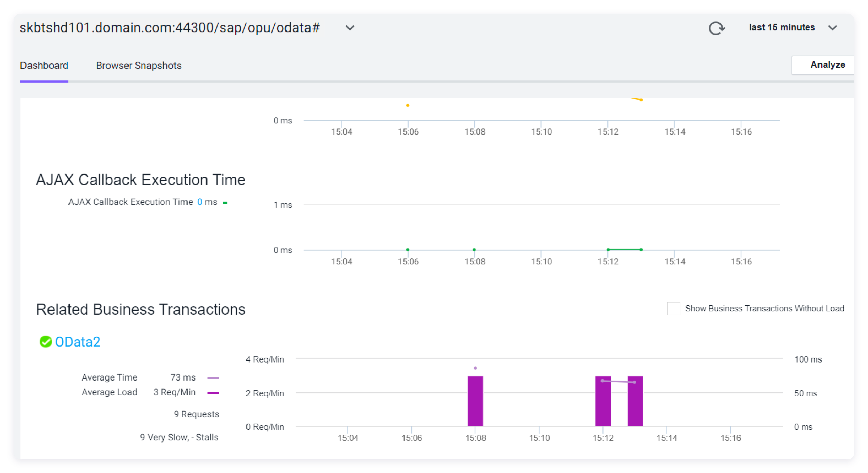Image resolution: width=868 pixels, height=473 pixels.
Task: Select the purple load bar at 15:08
Action: pos(475,401)
